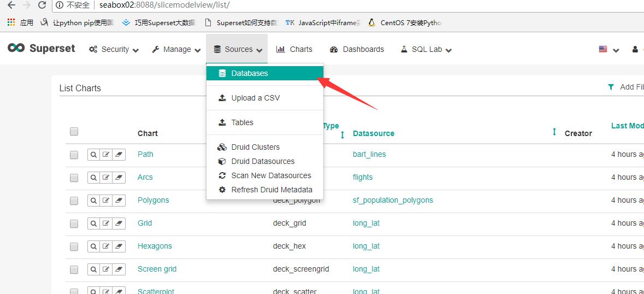Image resolution: width=644 pixels, height=294 pixels.
Task: Delete the Path chart with eraser icon
Action: (119, 155)
